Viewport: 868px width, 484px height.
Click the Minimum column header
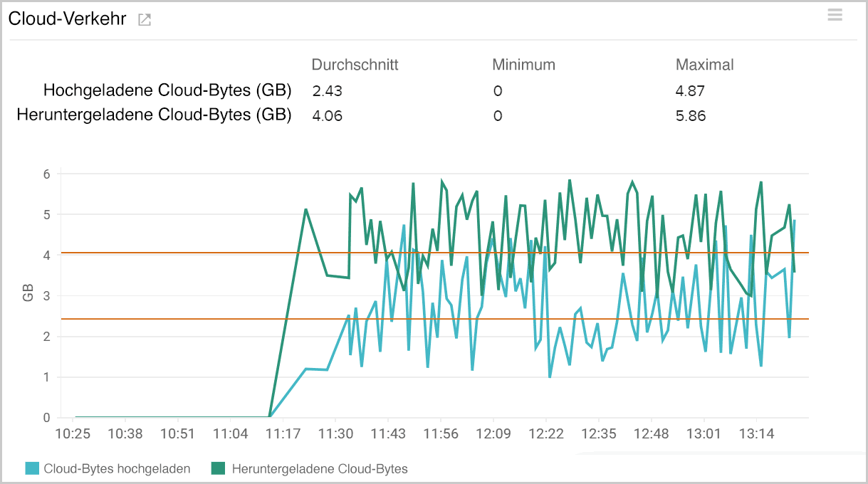point(523,64)
